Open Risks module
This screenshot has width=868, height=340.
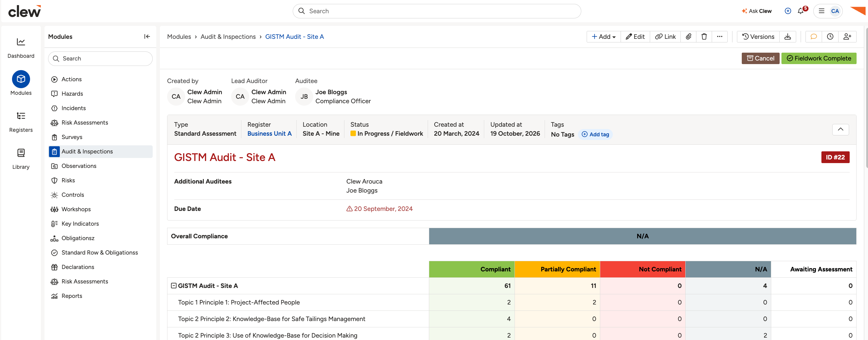pos(100,181)
